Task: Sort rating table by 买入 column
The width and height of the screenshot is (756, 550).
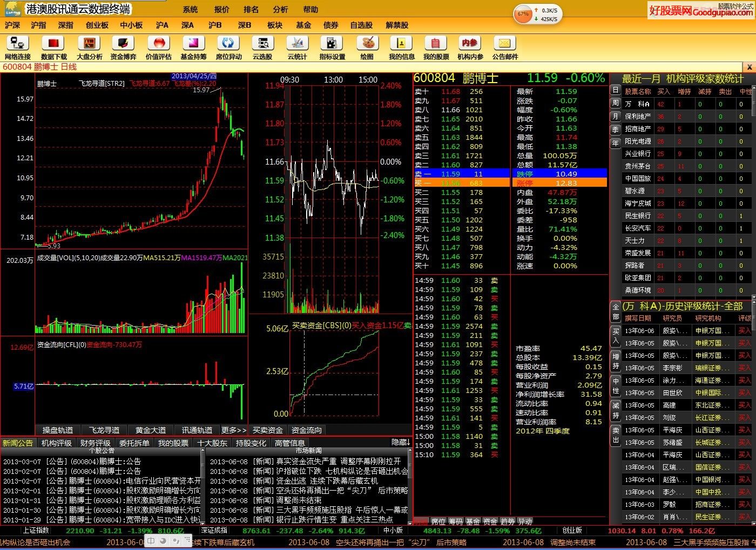Action: tap(664, 92)
